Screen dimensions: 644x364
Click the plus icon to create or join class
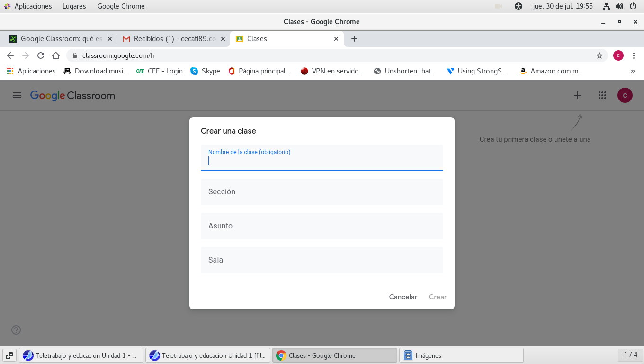coord(577,95)
